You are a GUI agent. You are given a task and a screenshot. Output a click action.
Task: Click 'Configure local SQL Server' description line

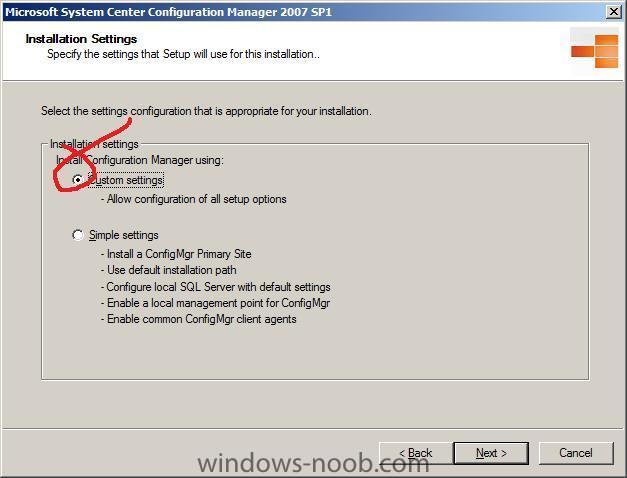point(216,287)
